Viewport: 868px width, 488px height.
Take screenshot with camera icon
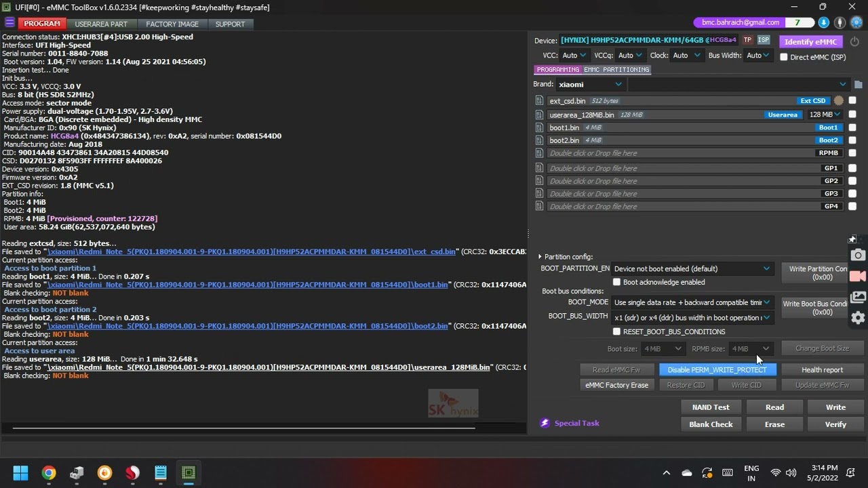pos(858,255)
